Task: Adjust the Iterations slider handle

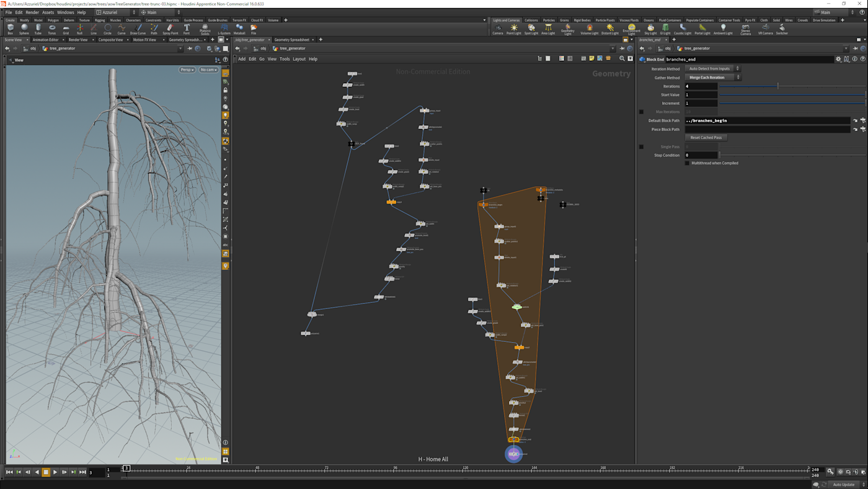Action: 777,86
